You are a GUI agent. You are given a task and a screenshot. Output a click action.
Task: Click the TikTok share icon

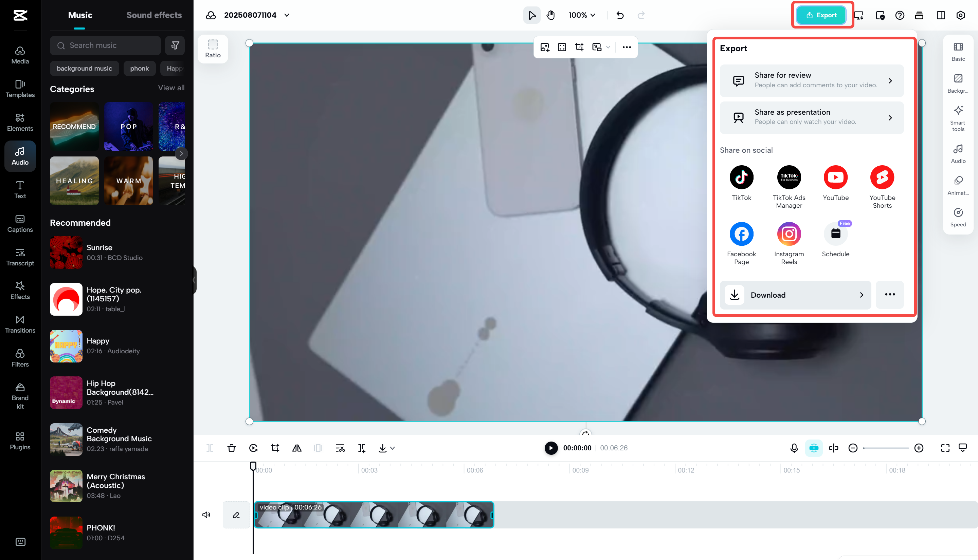pyautogui.click(x=741, y=177)
